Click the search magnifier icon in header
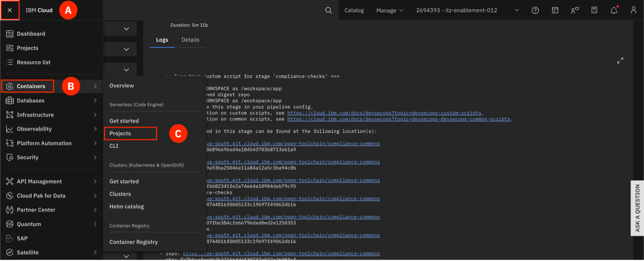The image size is (644, 261). click(x=328, y=10)
